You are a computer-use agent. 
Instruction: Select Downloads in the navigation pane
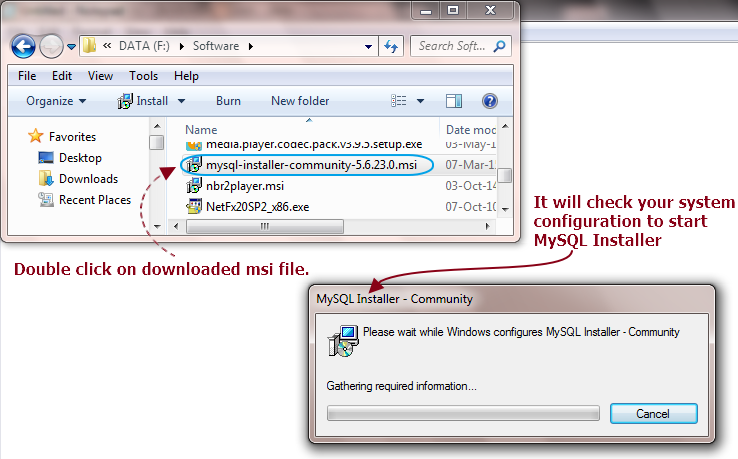coord(88,179)
